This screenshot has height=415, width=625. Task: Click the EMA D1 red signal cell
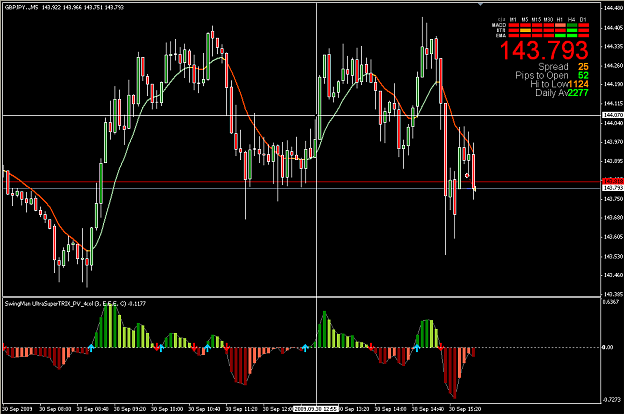click(x=584, y=35)
